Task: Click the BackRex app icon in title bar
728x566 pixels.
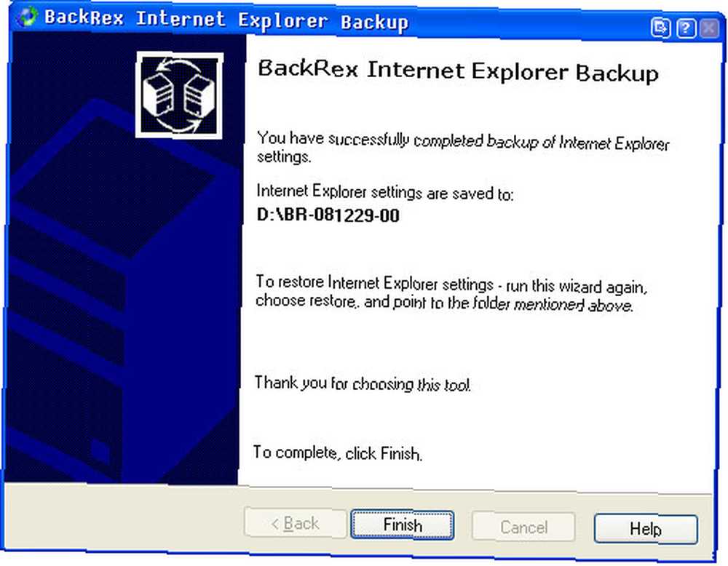Action: click(26, 16)
